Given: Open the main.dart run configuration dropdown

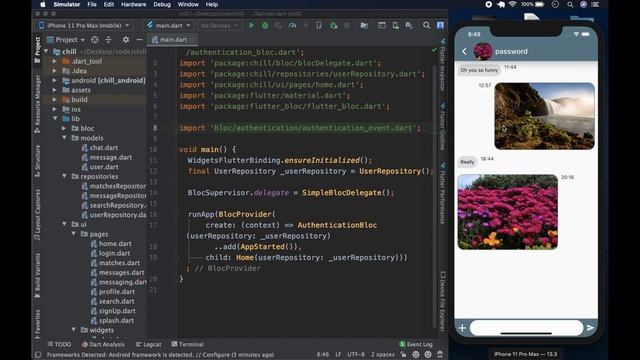Looking at the screenshot, I should (x=169, y=25).
